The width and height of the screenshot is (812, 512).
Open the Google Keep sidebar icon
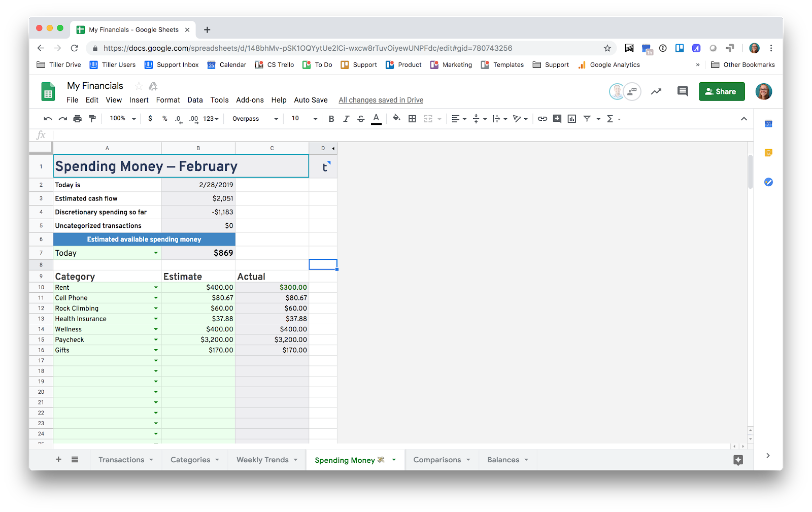click(x=768, y=152)
